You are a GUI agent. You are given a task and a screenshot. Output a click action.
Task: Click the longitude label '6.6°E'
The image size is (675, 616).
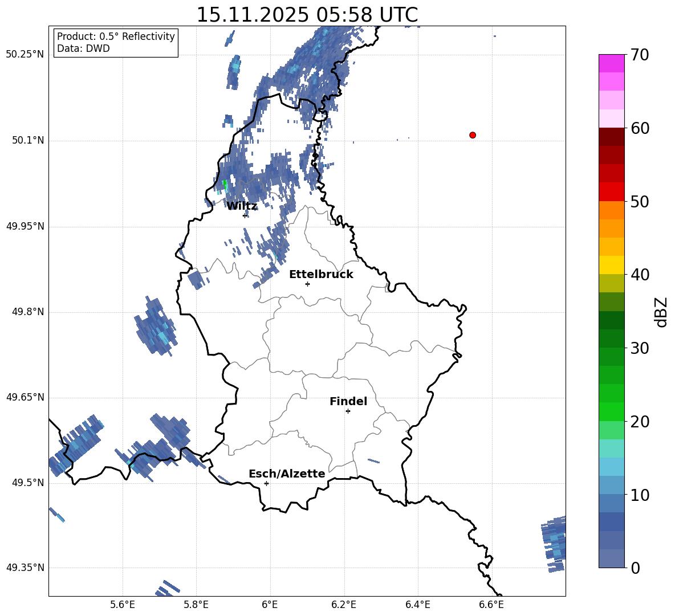click(x=491, y=605)
